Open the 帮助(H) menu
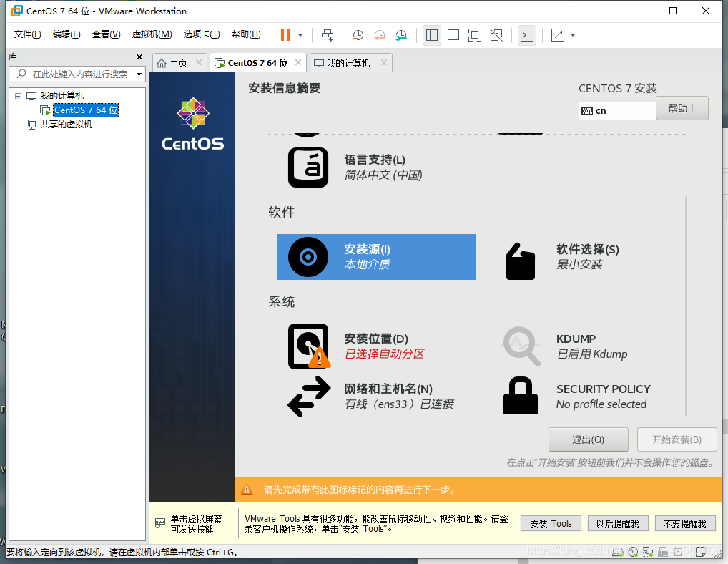This screenshot has width=728, height=564. (246, 34)
